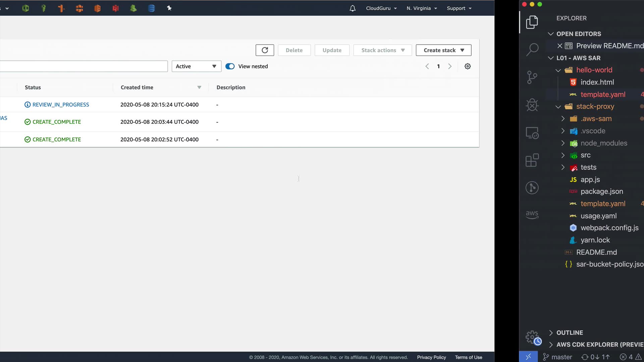Open the Source Control view
The width and height of the screenshot is (644, 362).
(x=532, y=77)
